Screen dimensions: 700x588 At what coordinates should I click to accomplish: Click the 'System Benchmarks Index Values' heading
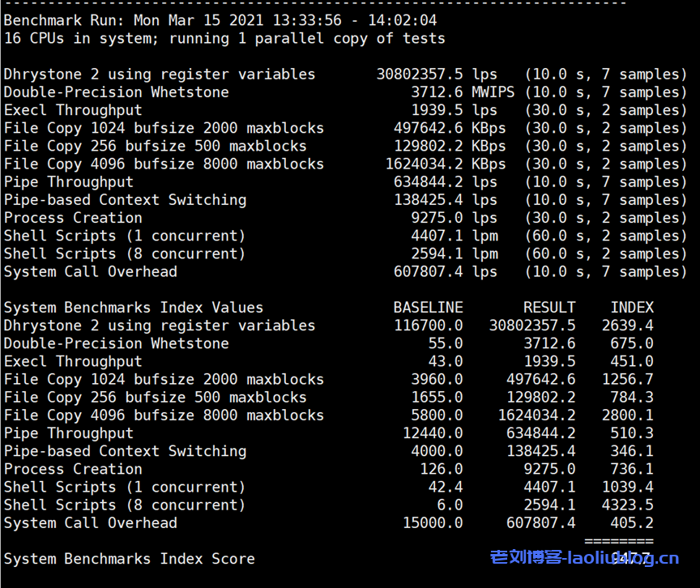coord(134,308)
